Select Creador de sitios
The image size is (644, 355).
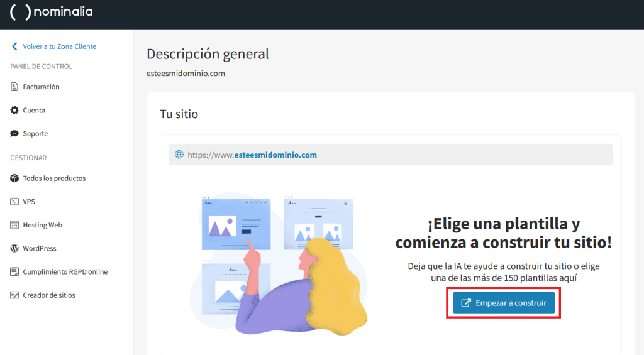point(49,295)
